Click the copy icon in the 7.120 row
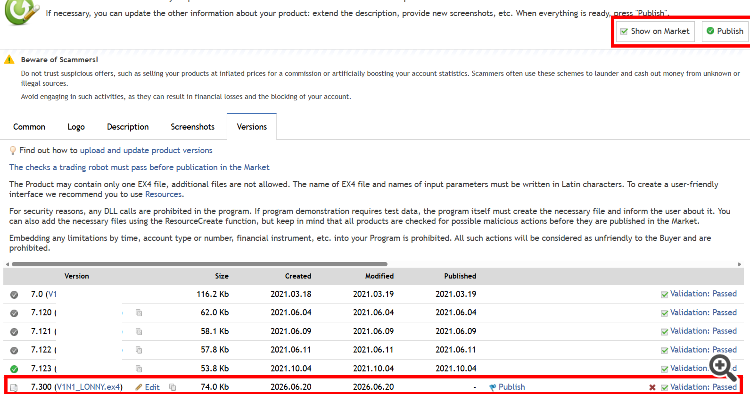The image size is (750, 394). click(139, 313)
